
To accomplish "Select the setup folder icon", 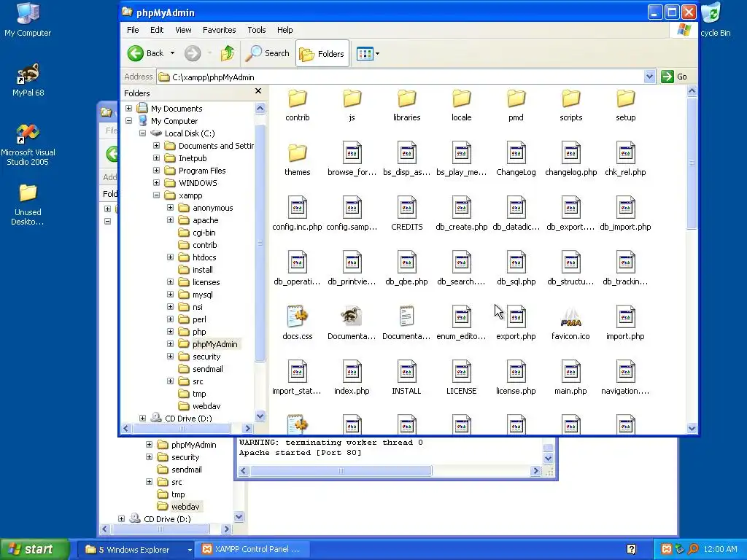I will (625, 99).
